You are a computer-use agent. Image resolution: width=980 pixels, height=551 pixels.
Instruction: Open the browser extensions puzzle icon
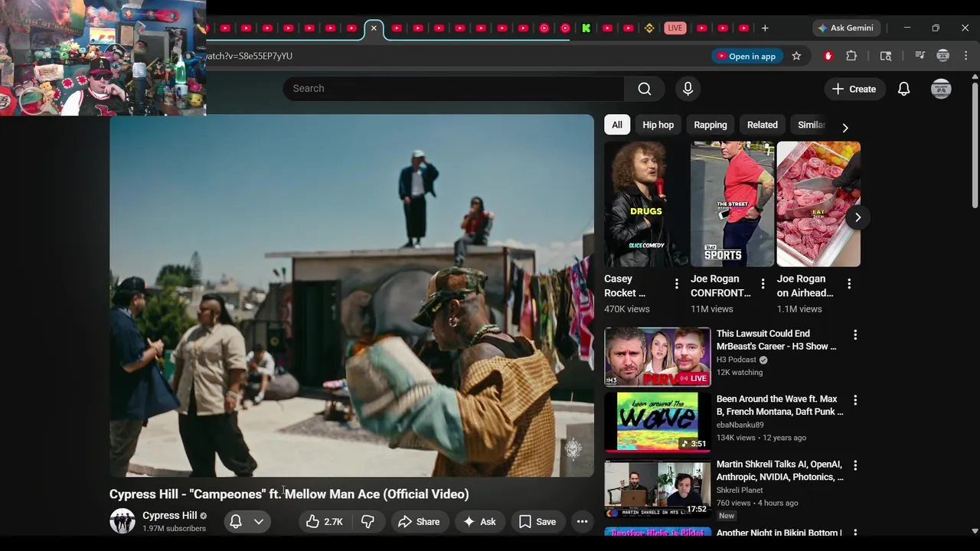[851, 56]
